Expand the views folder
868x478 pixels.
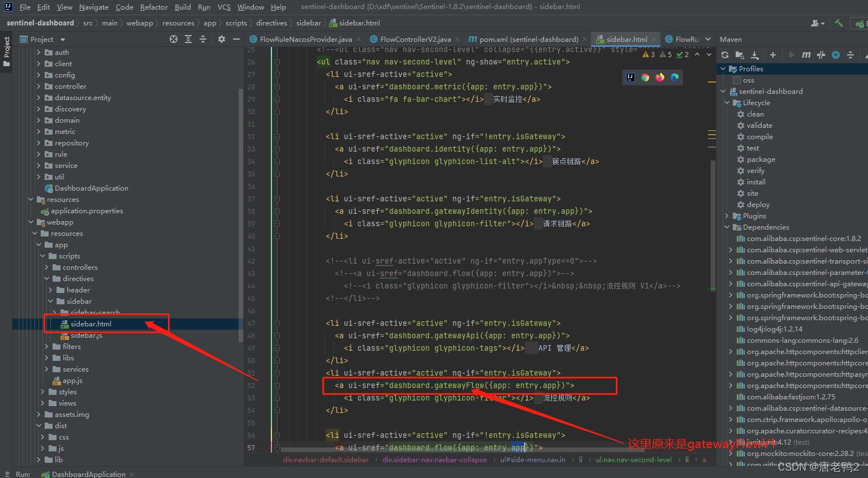pos(42,403)
